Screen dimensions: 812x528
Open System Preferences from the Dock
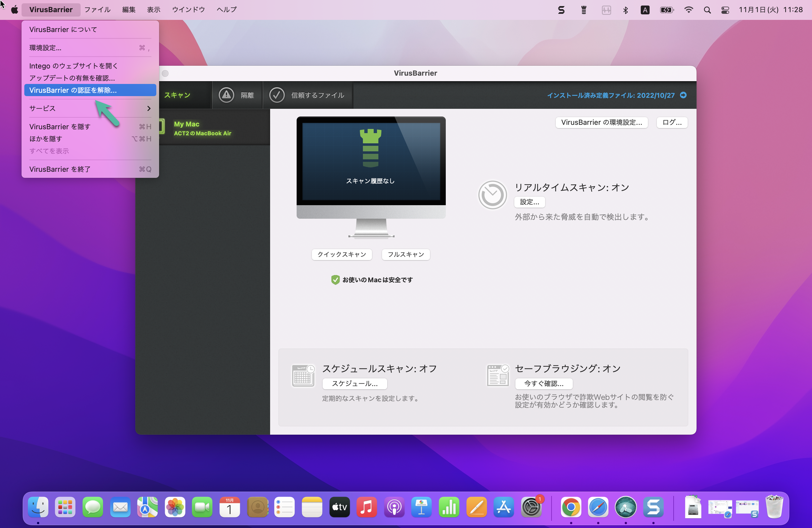(531, 507)
